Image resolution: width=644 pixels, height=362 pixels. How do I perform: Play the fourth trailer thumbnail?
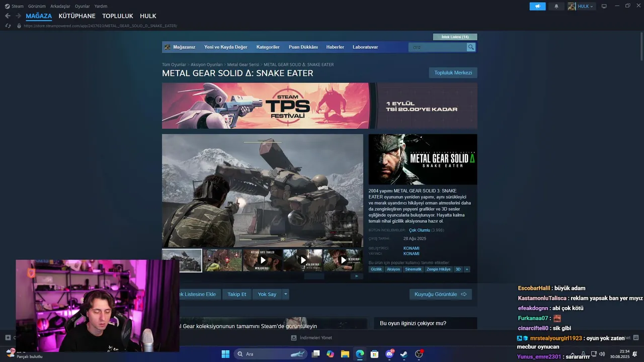coord(303,260)
